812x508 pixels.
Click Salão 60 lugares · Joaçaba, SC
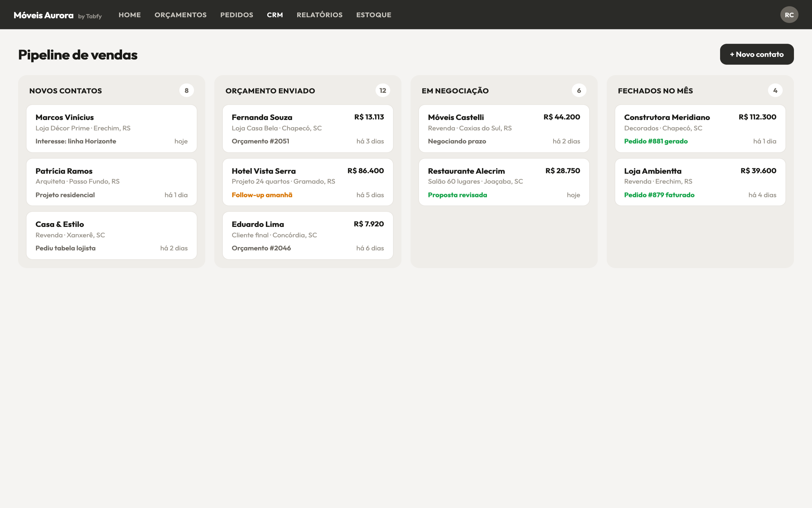[475, 181]
